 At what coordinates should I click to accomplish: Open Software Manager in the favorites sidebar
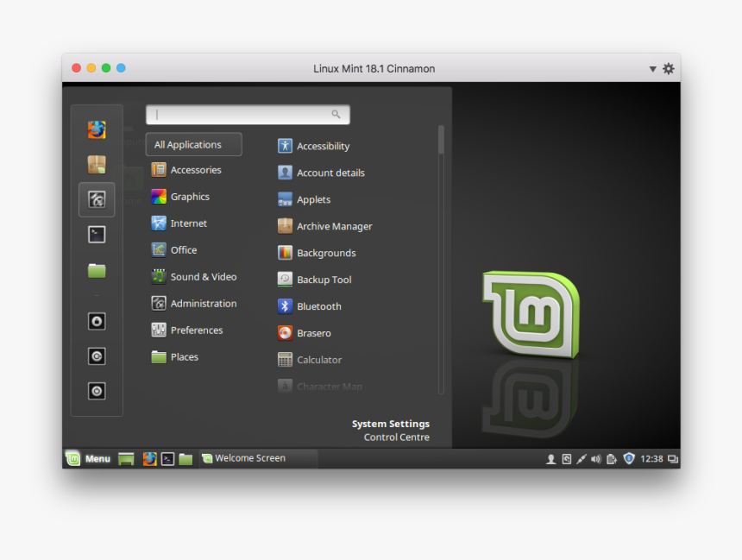(x=97, y=165)
